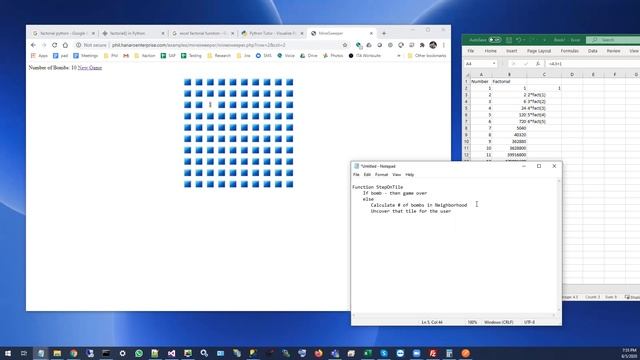
Task: Switch to the Python Tutor tab
Action: click(x=272, y=33)
